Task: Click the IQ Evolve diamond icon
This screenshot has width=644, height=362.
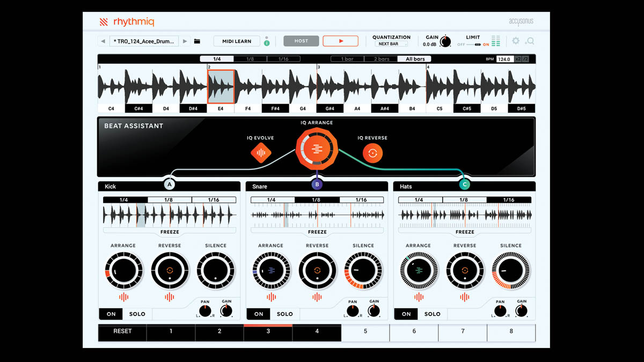Action: [261, 153]
